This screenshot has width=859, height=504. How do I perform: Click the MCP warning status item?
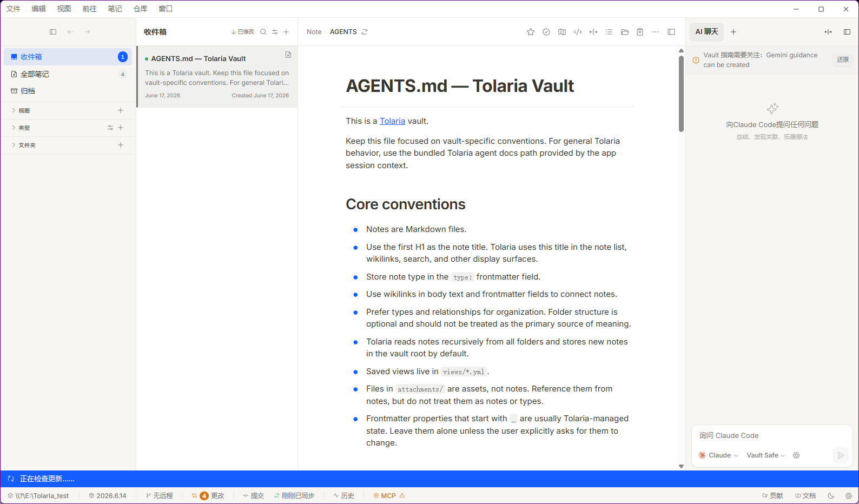point(389,495)
